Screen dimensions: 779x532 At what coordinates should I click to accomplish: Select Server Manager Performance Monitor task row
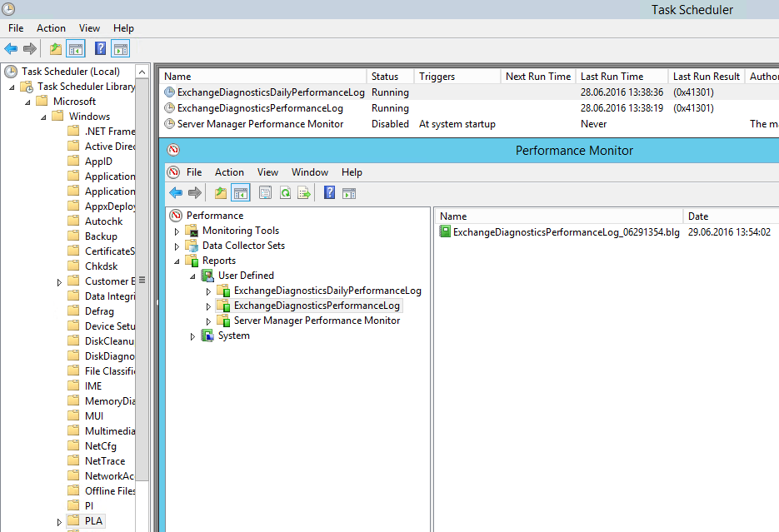click(x=470, y=124)
